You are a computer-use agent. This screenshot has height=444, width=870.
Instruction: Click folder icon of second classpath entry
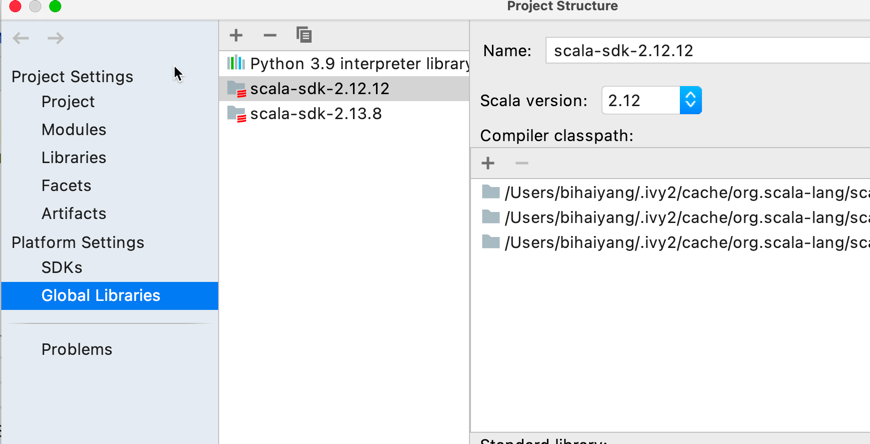pos(490,217)
